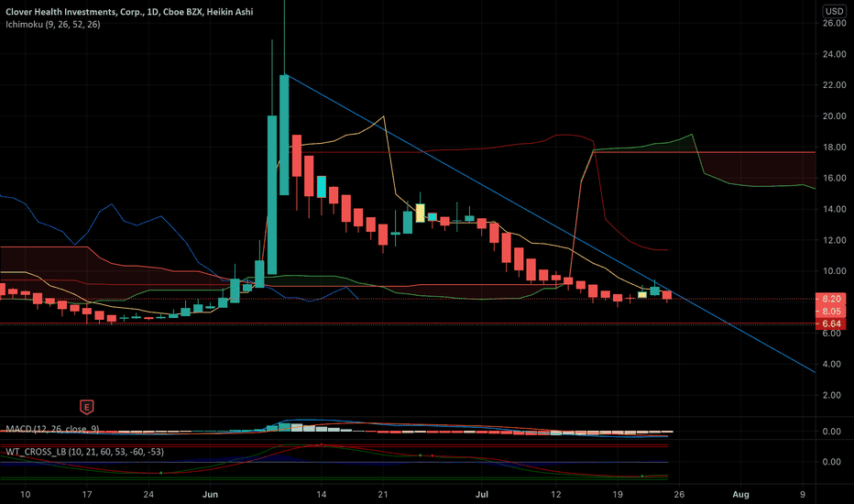Click the 14 date label on time axis
The width and height of the screenshot is (854, 504).
(322, 495)
